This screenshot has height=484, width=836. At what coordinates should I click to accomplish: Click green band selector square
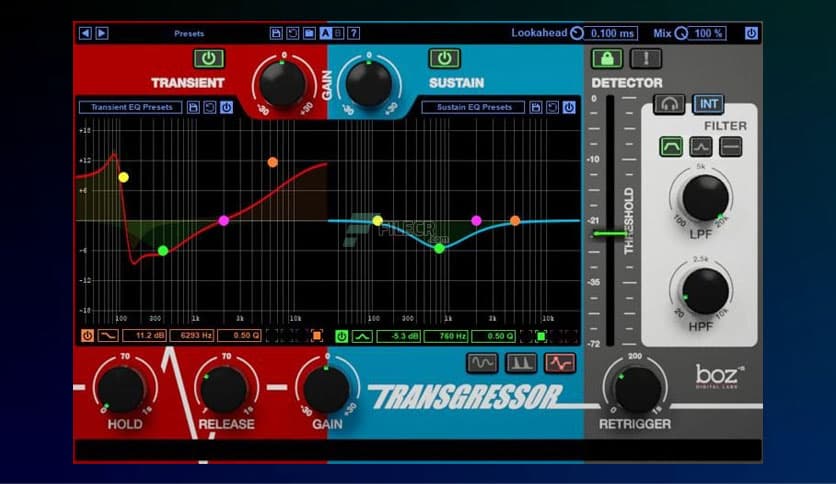(x=541, y=336)
